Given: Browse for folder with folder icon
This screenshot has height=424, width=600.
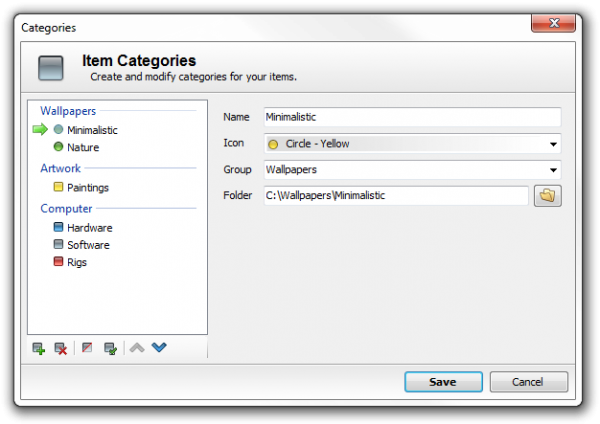Looking at the screenshot, I should (x=548, y=196).
